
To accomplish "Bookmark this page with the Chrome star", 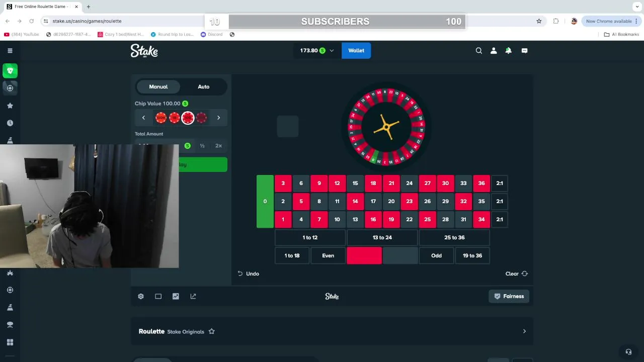I will point(539,21).
